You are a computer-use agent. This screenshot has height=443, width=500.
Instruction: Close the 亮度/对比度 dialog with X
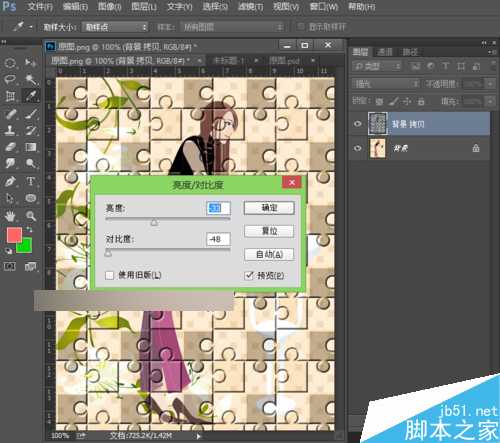292,182
